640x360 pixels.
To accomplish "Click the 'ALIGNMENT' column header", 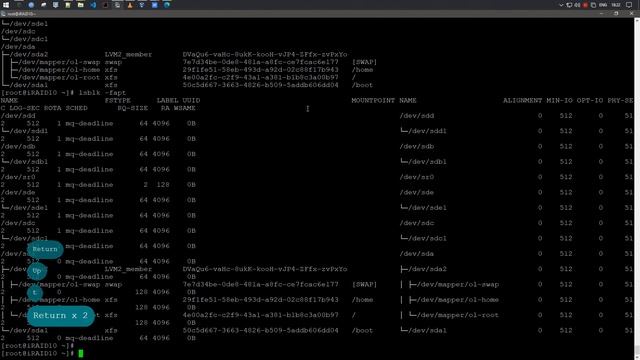I will pos(522,100).
